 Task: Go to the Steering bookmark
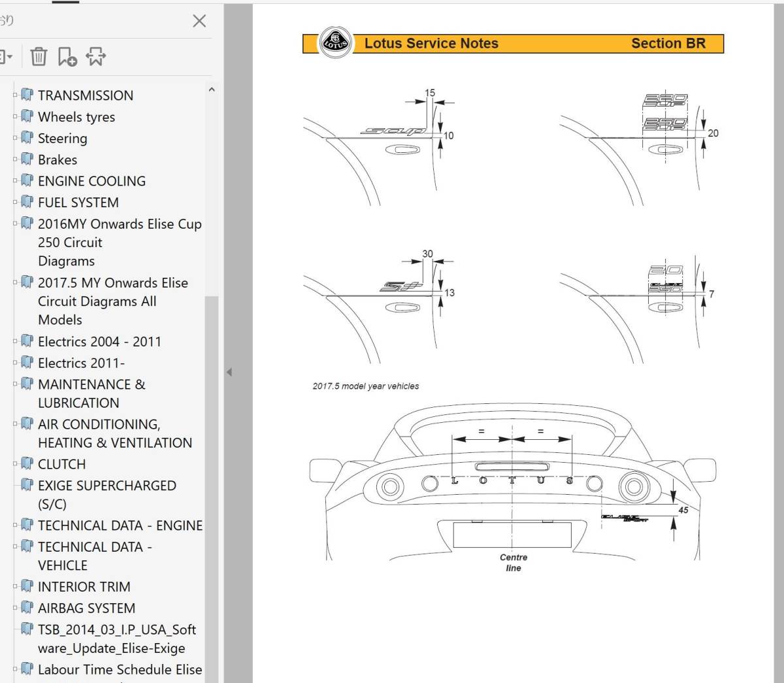pos(62,139)
